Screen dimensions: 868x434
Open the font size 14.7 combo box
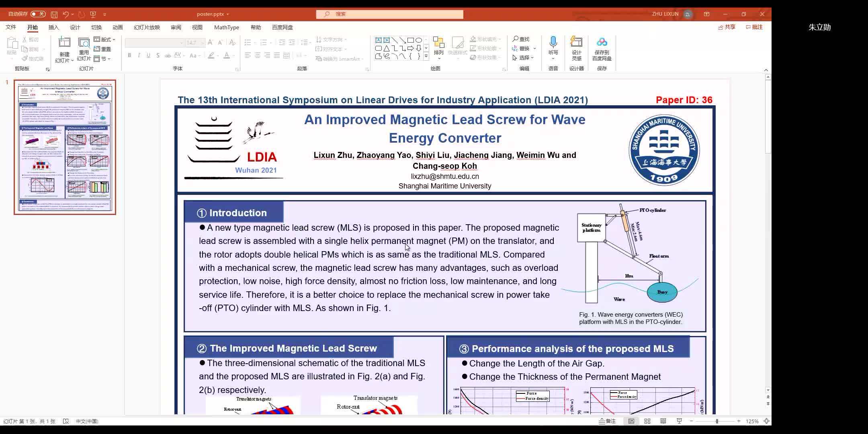[x=195, y=43]
